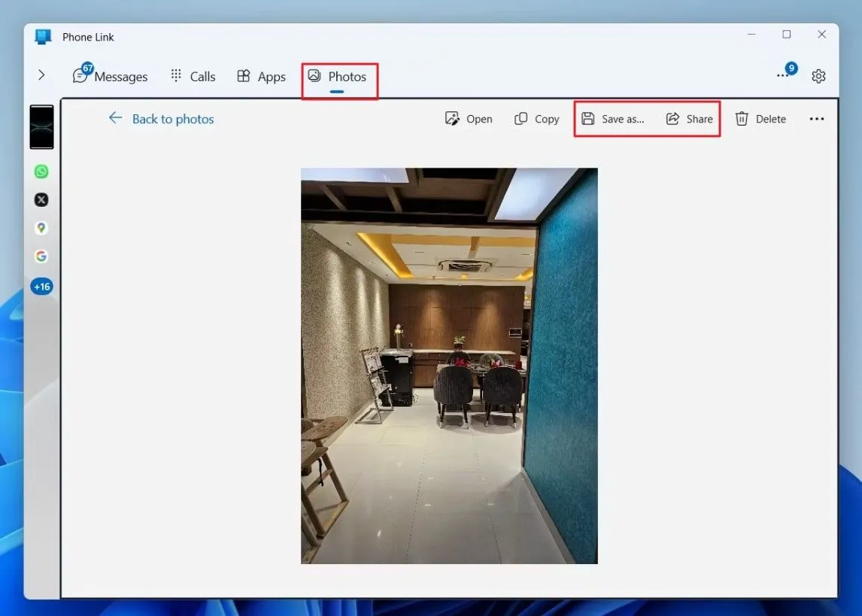Click Save as... button

612,119
